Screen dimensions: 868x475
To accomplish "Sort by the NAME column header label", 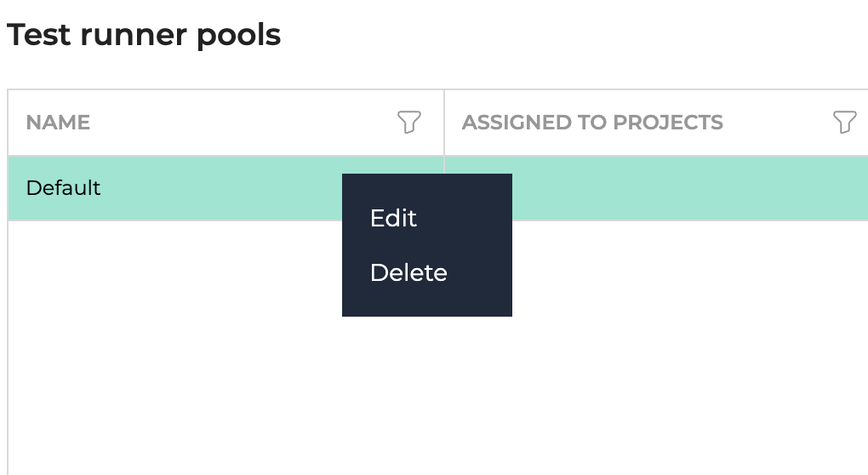I will [58, 123].
